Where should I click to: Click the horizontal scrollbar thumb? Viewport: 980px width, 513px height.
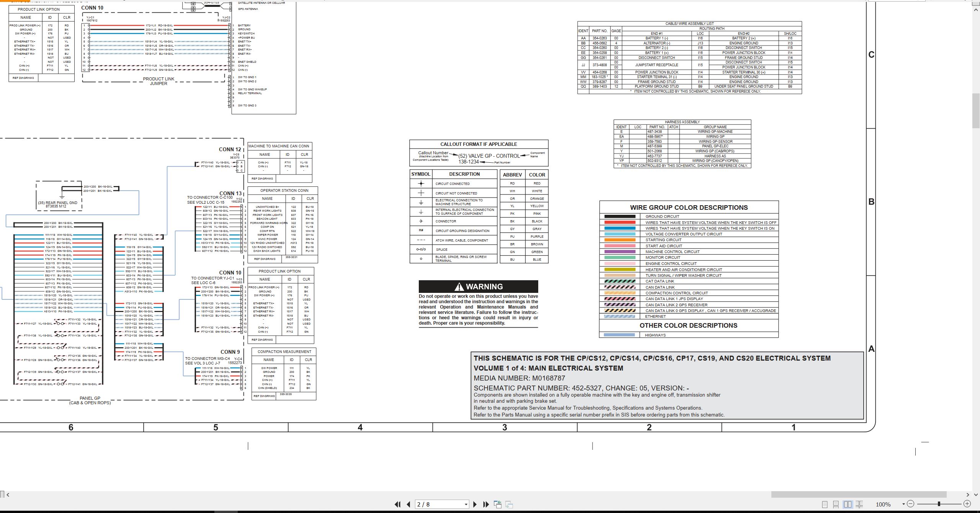pos(859,495)
